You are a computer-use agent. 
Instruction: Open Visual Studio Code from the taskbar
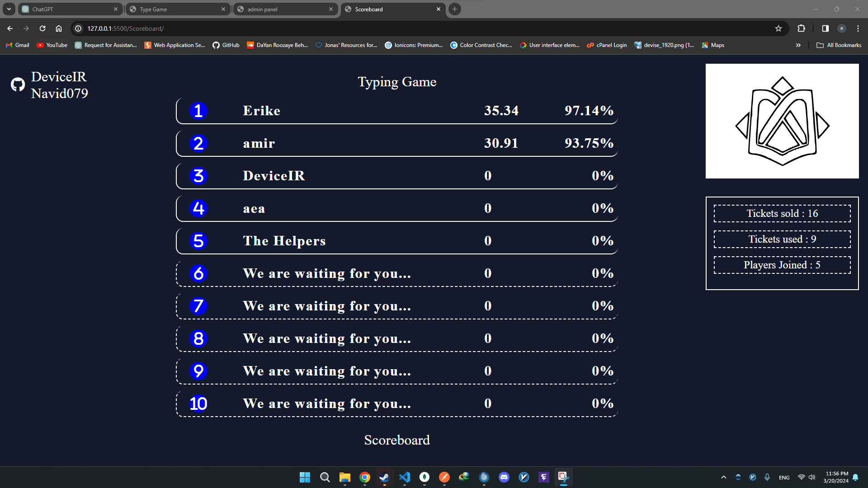coord(405,477)
